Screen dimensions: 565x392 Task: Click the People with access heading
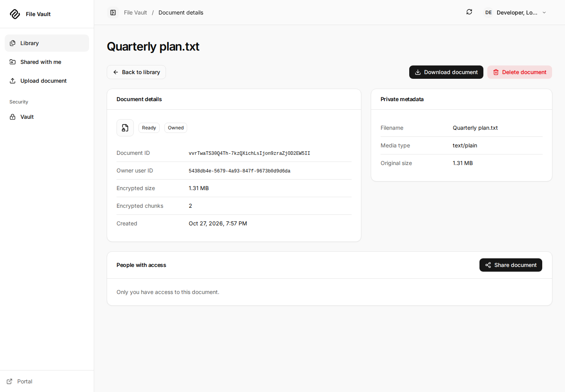(x=141, y=265)
